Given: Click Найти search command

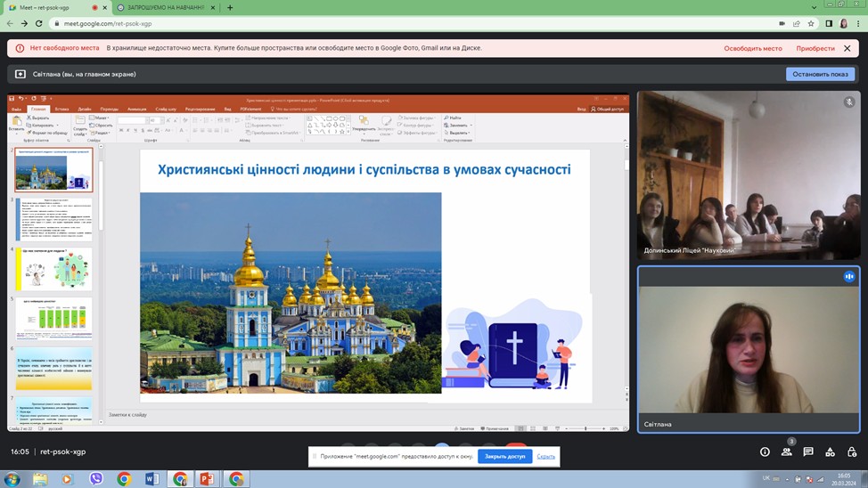Looking at the screenshot, I should 453,118.
